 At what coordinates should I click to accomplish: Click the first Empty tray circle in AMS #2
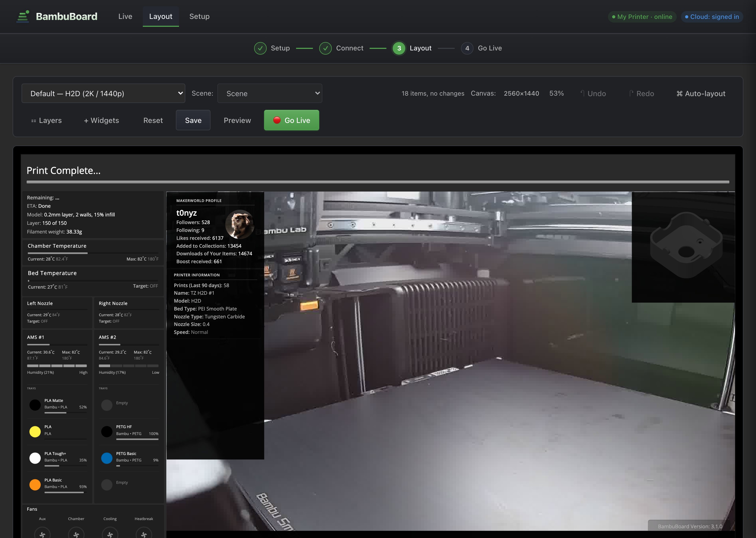[x=107, y=405]
